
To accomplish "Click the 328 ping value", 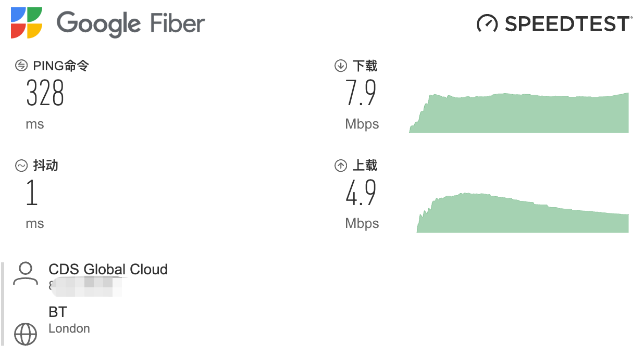I will coord(45,94).
